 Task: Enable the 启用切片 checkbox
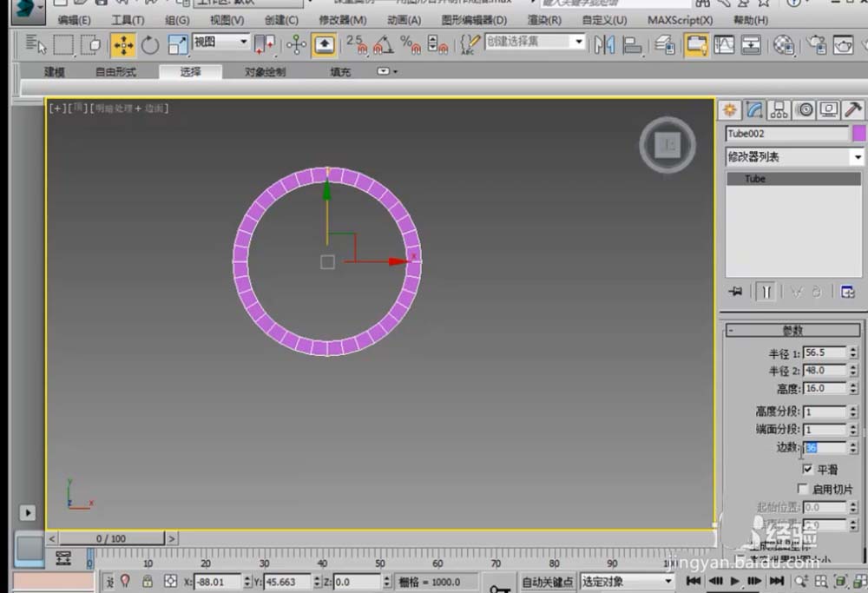(x=802, y=488)
